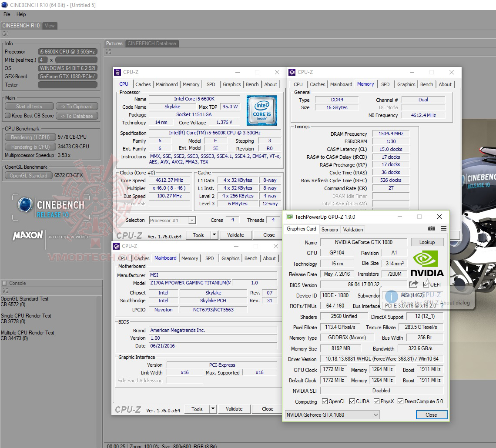Viewport: 496px width, 448px height.
Task: Click the Intel Core i5 badge in CPU-Z
Action: click(262, 110)
